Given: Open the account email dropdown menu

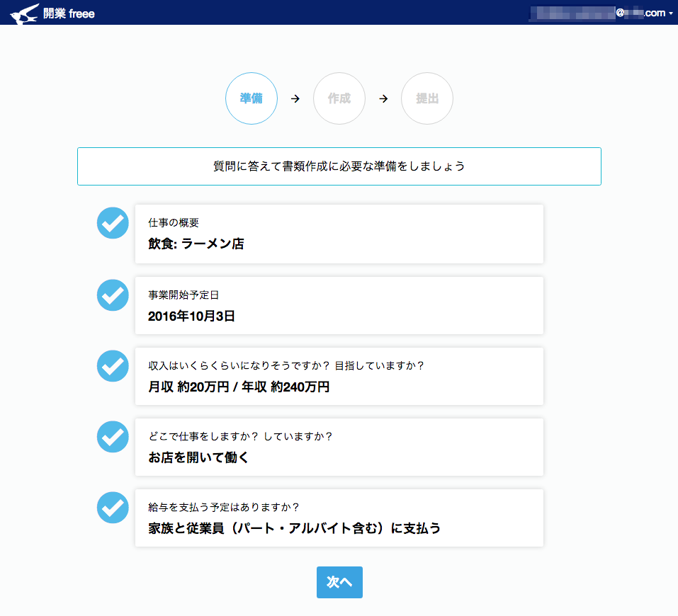Looking at the screenshot, I should pyautogui.click(x=602, y=13).
